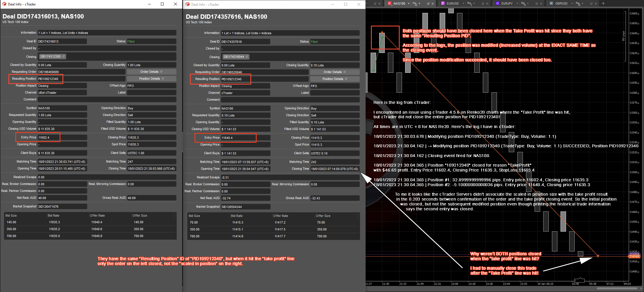Click Realized Swaps value -0.31
The width and height of the screenshot is (644, 292).
click(x=290, y=178)
